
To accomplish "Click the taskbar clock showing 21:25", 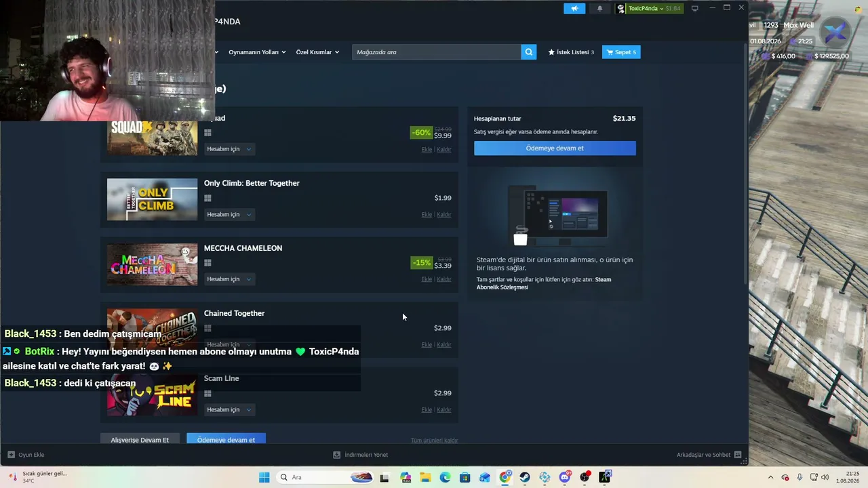I will [x=848, y=477].
